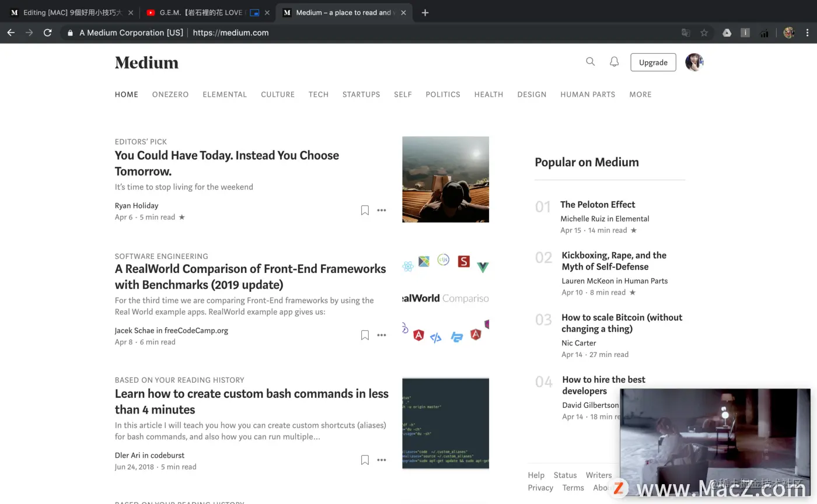Image resolution: width=817 pixels, height=504 pixels.
Task: Open the ONEZERO section
Action: point(170,94)
